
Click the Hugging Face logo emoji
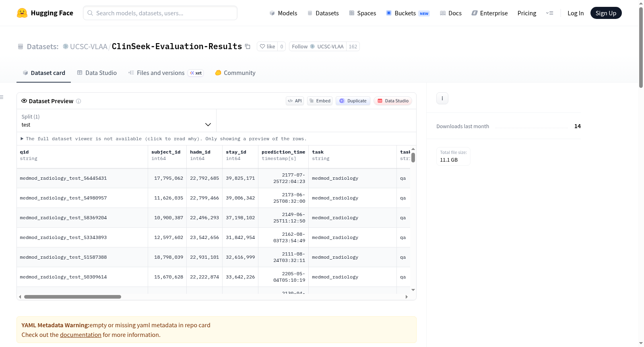point(22,13)
